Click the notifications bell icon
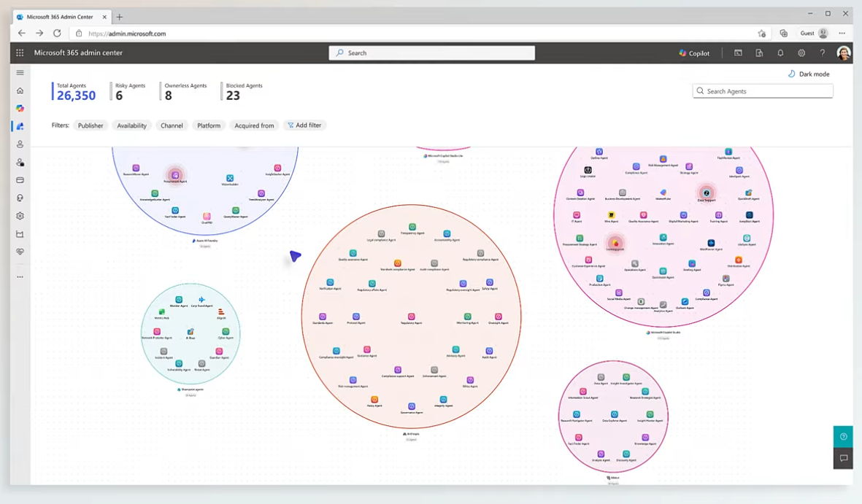This screenshot has width=862, height=504. (x=780, y=53)
